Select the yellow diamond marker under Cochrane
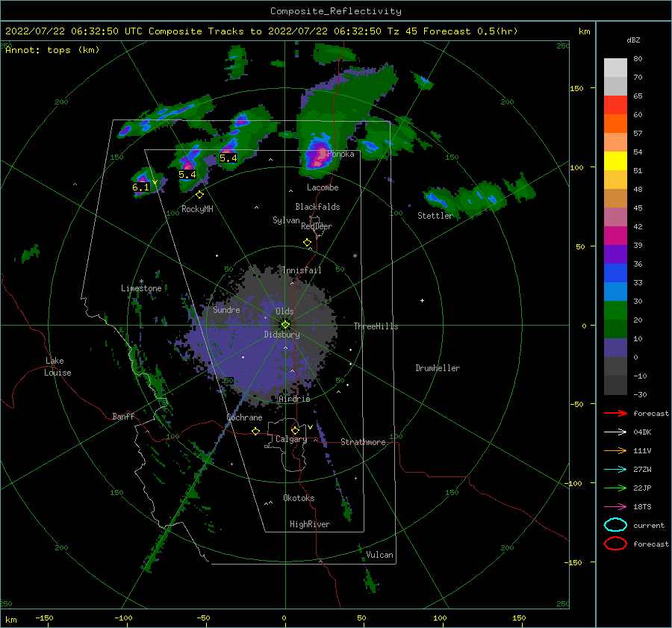The image size is (672, 628). 255,431
